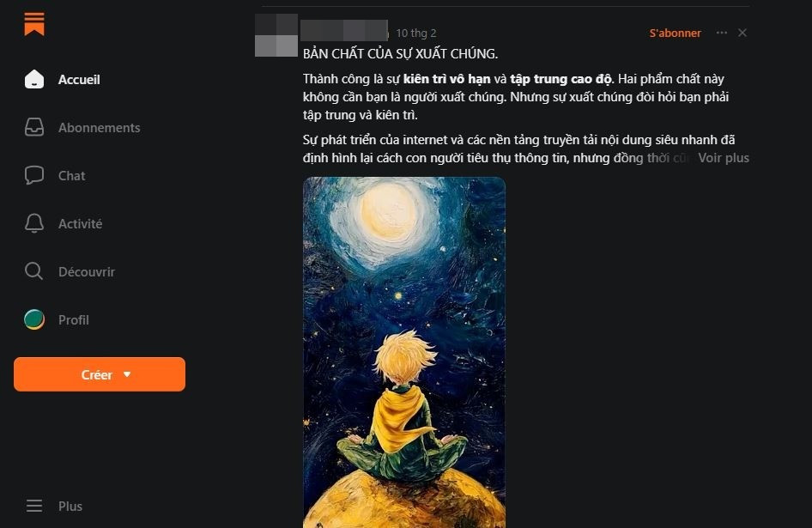
Task: Select the Découvrir magnifier icon
Action: [34, 271]
